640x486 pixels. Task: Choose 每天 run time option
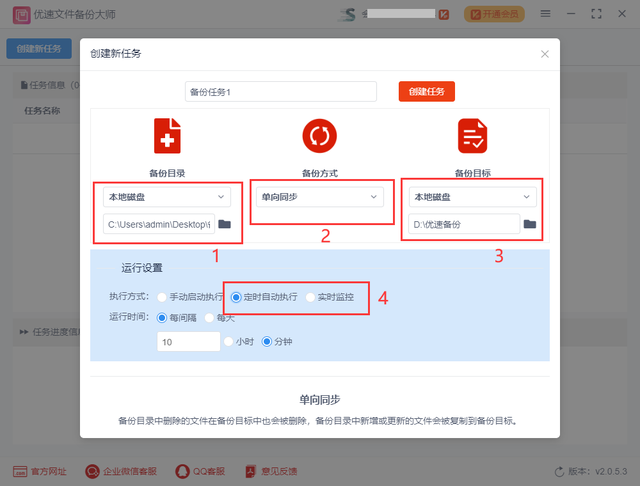(209, 318)
